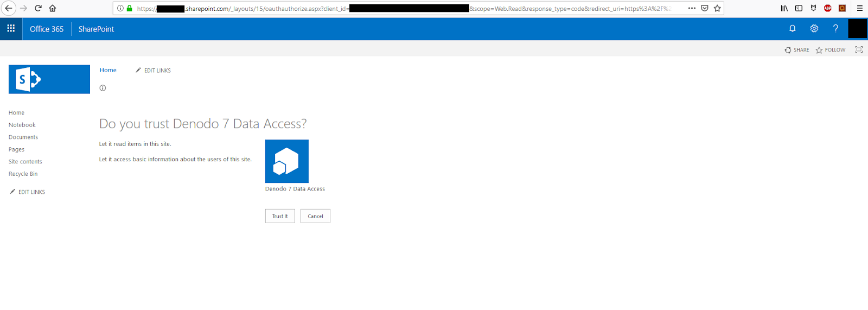Viewport: 868px width, 310px height.
Task: Click the Cancel button
Action: pyautogui.click(x=315, y=216)
